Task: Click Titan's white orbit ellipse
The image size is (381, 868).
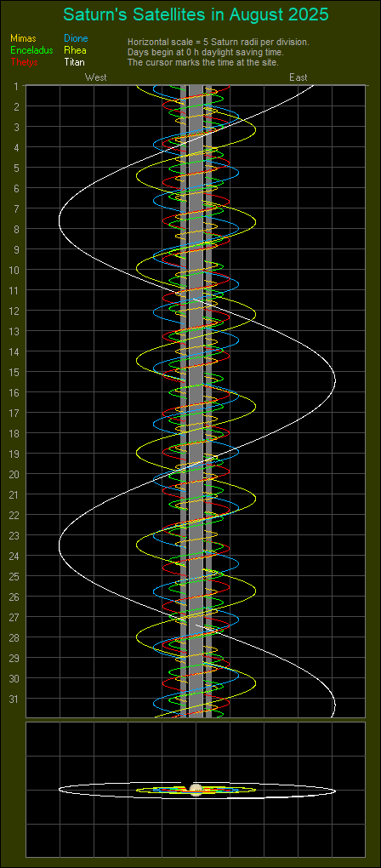Action: tap(60, 790)
